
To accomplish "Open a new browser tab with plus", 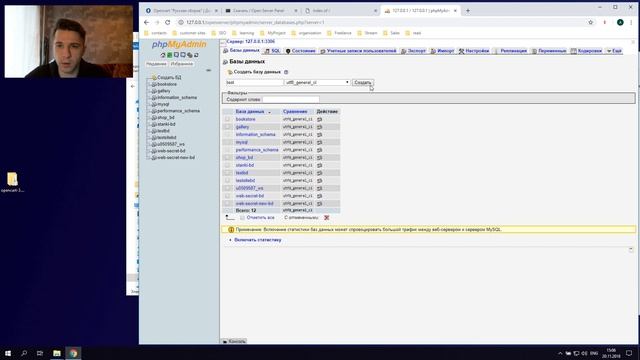I will 468,11.
